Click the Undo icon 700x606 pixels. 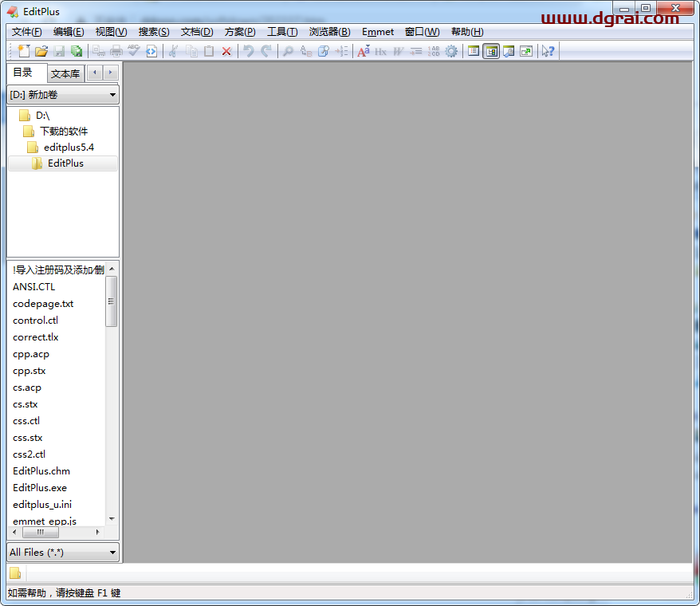click(249, 51)
